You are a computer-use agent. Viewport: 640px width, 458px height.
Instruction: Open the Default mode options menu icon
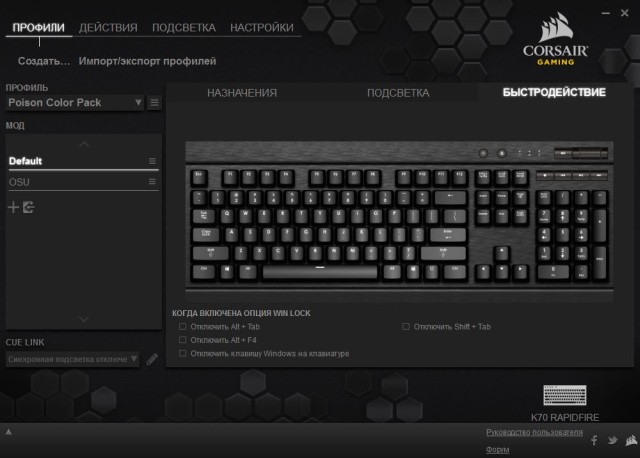click(x=152, y=161)
